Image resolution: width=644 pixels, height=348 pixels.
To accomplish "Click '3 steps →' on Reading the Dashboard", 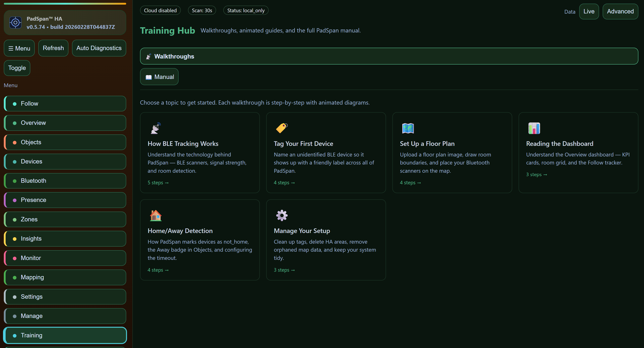I will (536, 175).
